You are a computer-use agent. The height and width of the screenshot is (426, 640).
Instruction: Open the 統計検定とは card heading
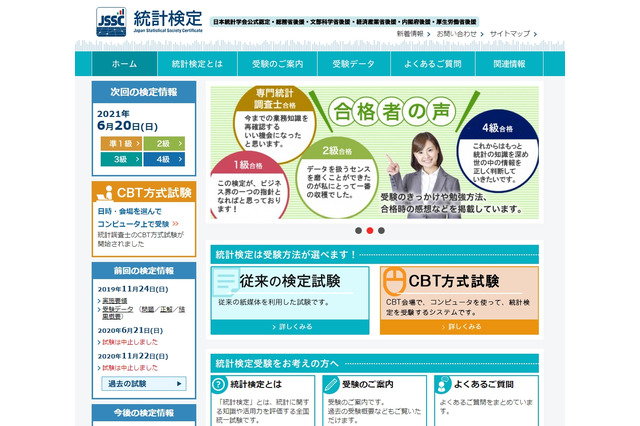[256, 384]
